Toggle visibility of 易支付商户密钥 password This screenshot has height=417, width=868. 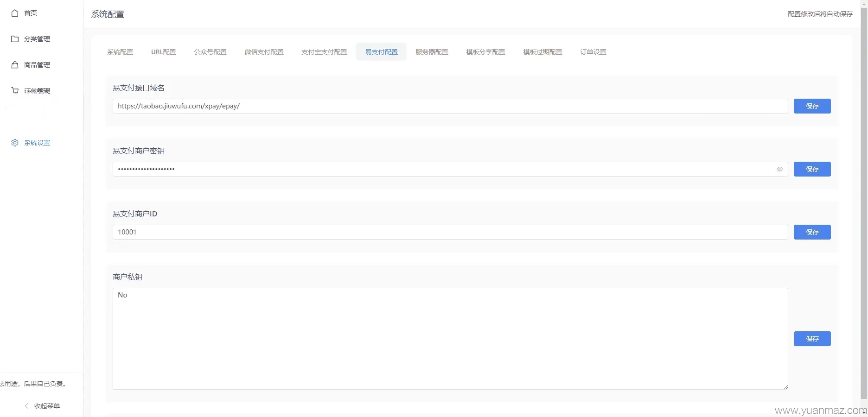pyautogui.click(x=780, y=169)
